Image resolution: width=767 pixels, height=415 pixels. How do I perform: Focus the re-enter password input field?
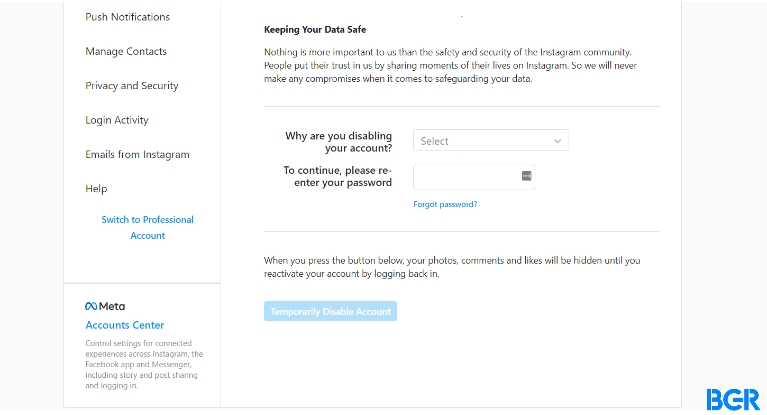click(x=474, y=177)
